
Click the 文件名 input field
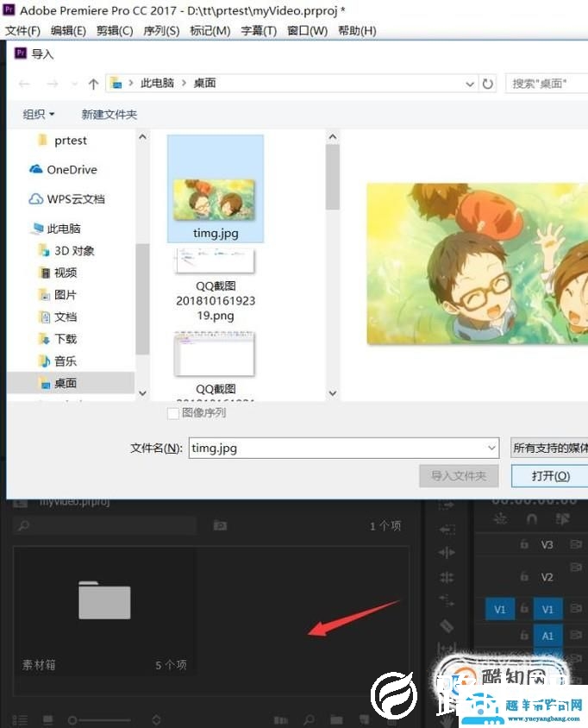tap(344, 448)
